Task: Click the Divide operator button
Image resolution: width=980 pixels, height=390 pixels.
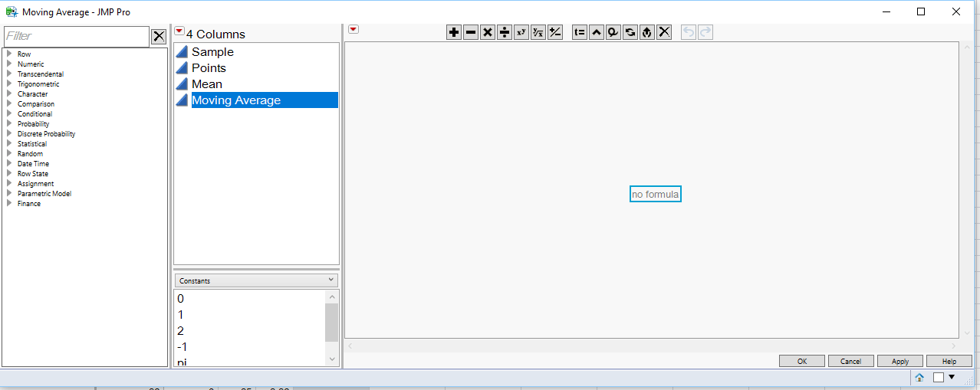Action: click(505, 32)
